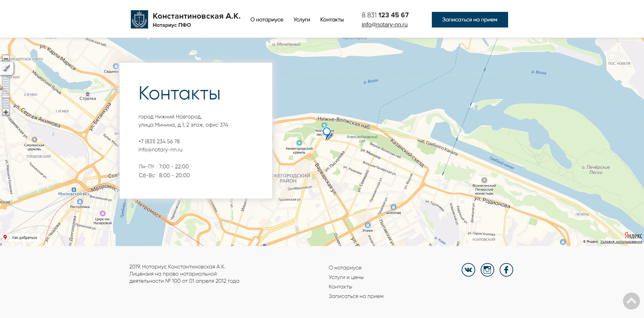Click the map zoom slider handle
Viewport: 644px width, 318px height.
(x=6, y=97)
